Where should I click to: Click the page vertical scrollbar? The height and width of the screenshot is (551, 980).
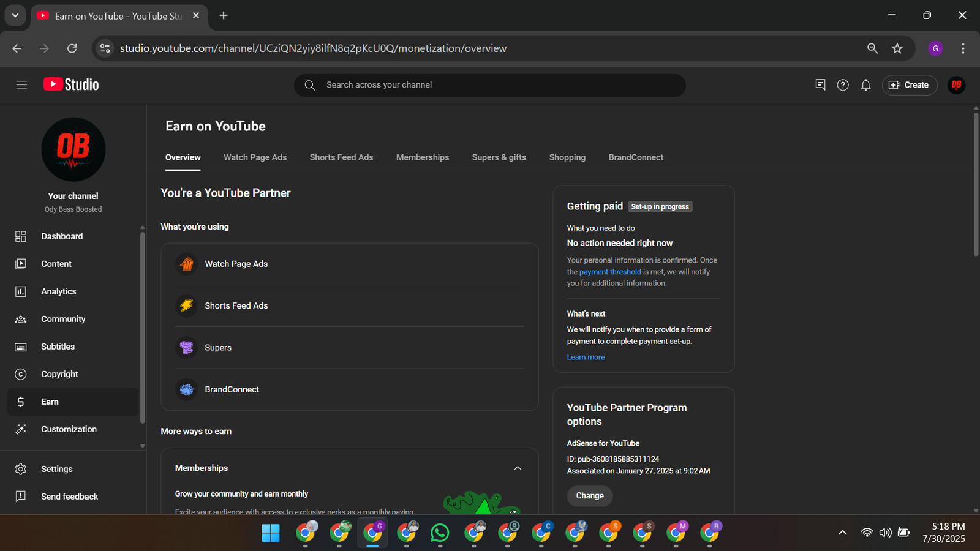tap(976, 184)
